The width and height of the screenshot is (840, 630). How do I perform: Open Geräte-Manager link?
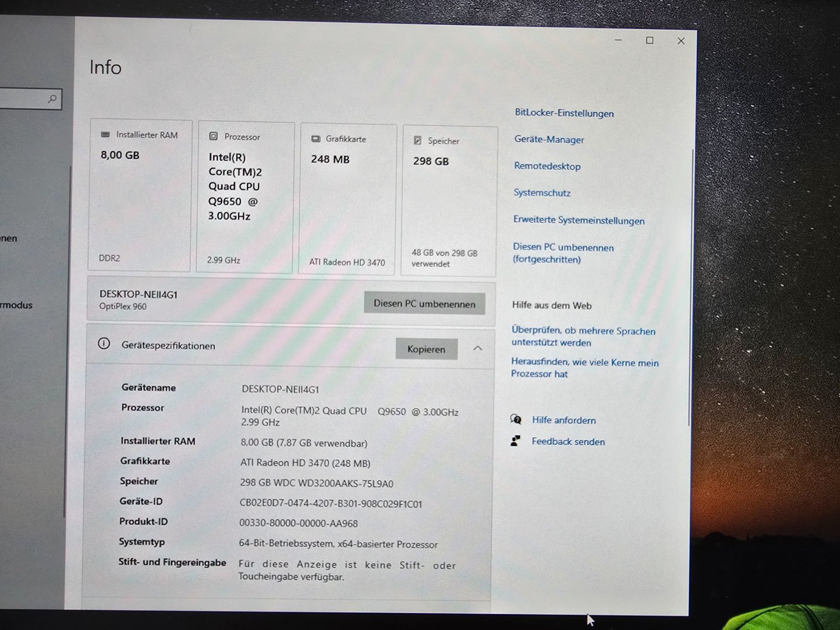(549, 140)
